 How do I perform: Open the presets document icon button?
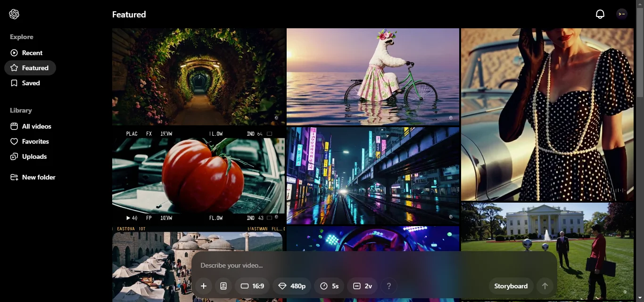point(223,286)
